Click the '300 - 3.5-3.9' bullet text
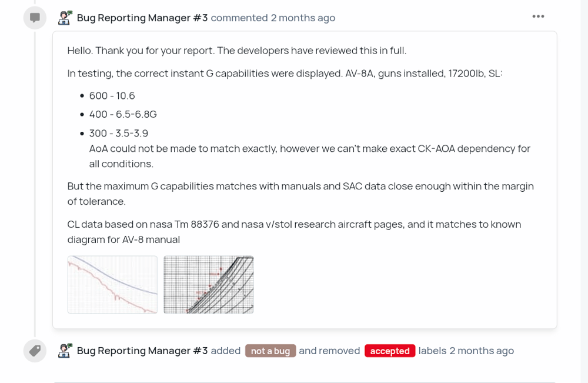Screen dimensions: 588x383 pos(119,133)
